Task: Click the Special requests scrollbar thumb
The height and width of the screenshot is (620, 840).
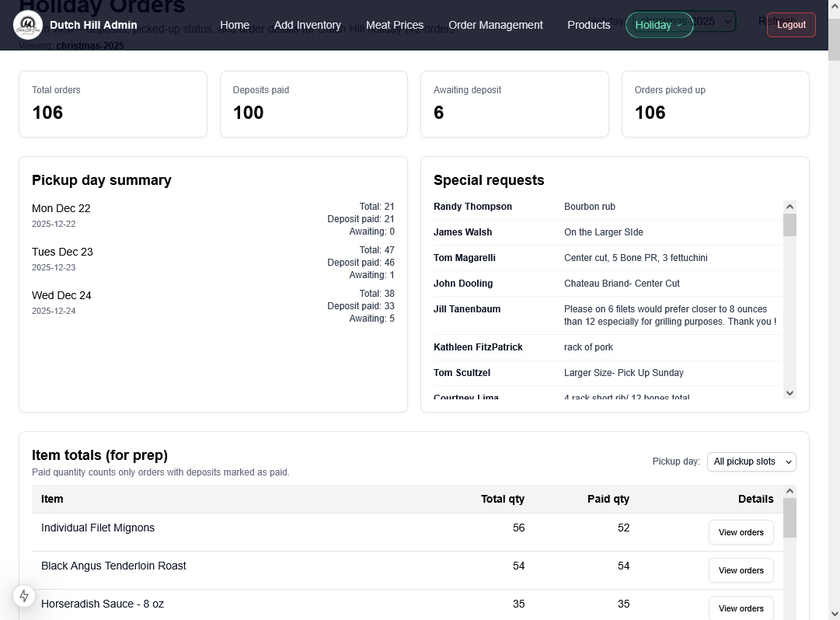Action: [x=789, y=225]
